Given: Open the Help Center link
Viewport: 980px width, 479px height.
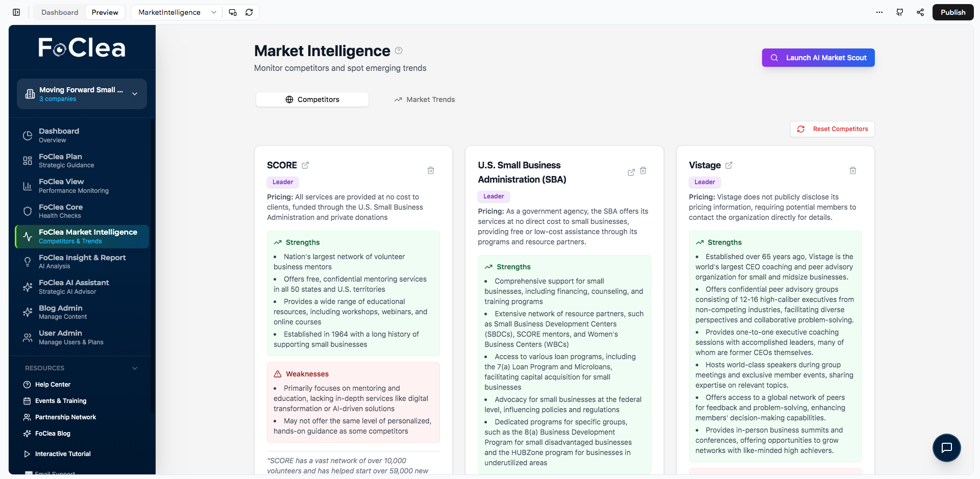Looking at the screenshot, I should pyautogui.click(x=53, y=385).
